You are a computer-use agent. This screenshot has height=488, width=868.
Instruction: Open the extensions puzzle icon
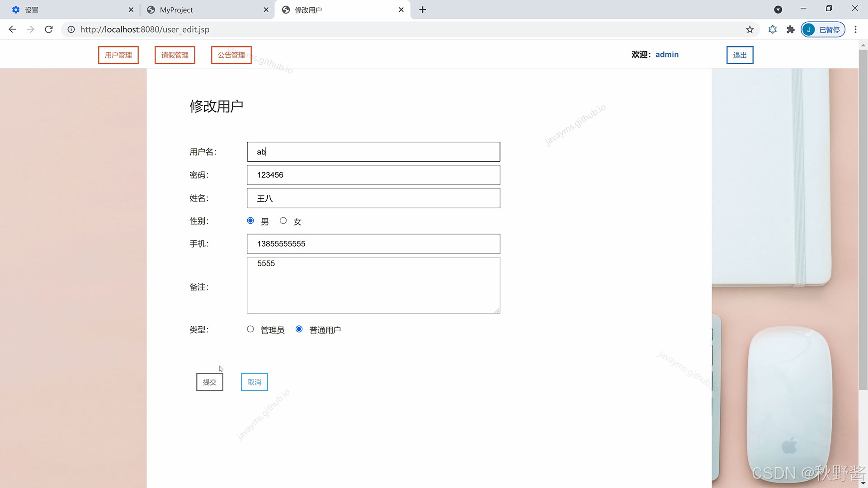click(790, 29)
